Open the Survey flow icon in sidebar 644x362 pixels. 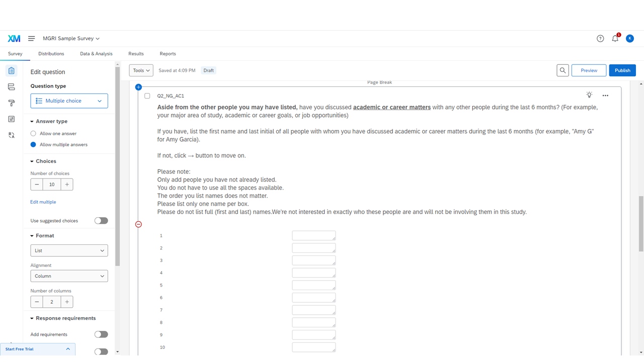[11, 87]
